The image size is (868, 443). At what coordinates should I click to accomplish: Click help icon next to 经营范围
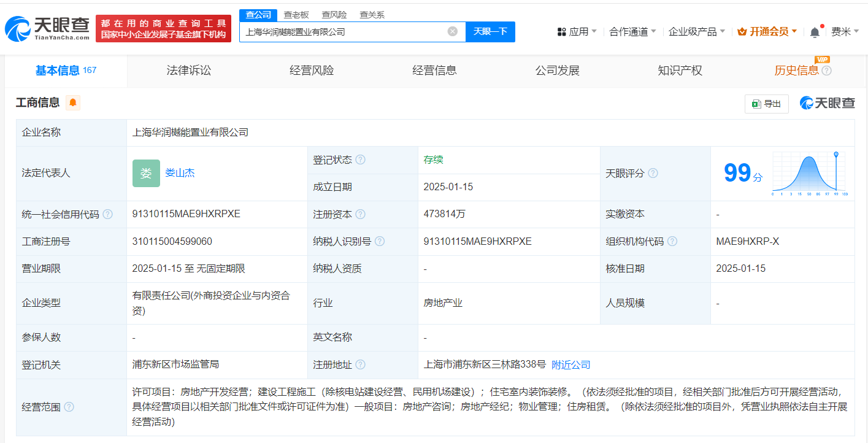coord(69,407)
